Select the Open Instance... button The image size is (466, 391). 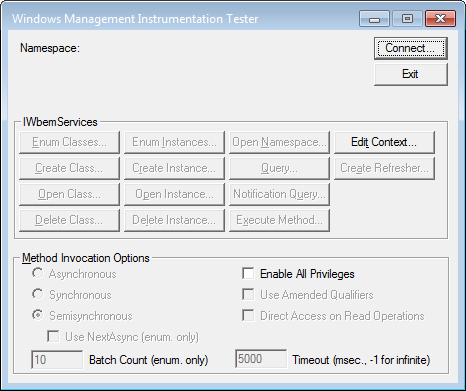coord(174,194)
